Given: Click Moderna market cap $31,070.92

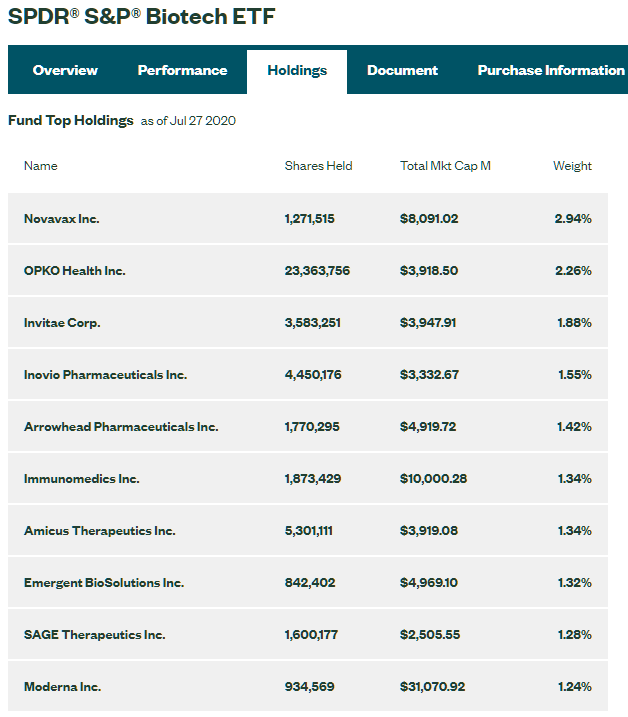Looking at the screenshot, I should [432, 687].
